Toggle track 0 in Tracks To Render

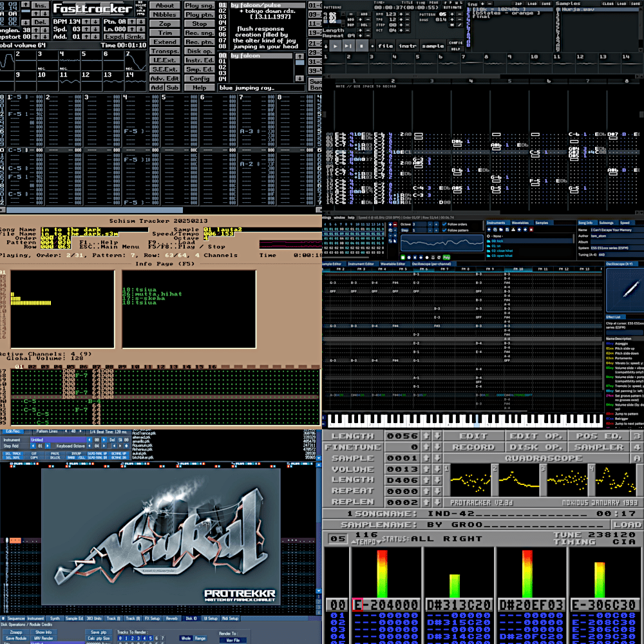(x=120, y=638)
